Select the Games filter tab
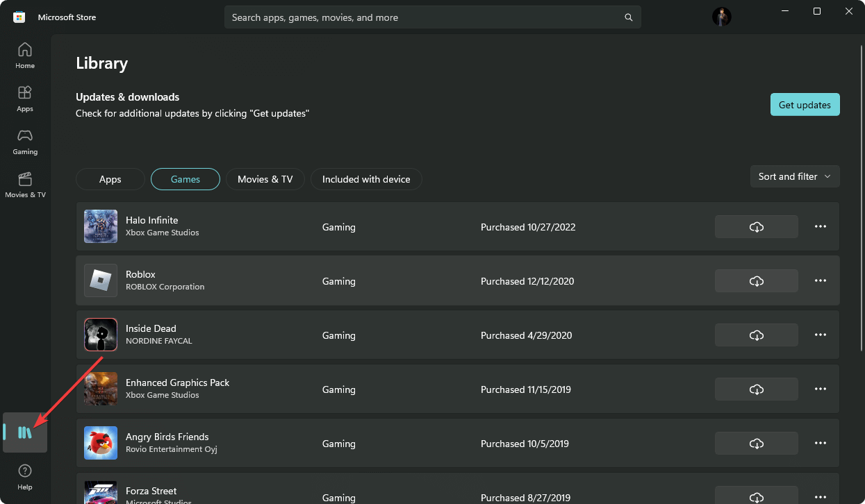 [x=186, y=179]
